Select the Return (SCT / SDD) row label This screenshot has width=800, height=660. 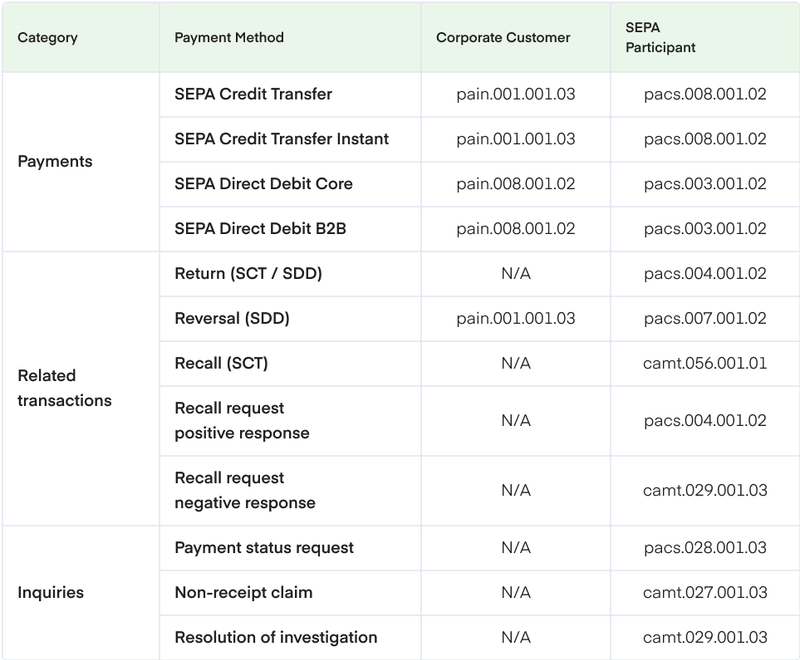point(248,273)
